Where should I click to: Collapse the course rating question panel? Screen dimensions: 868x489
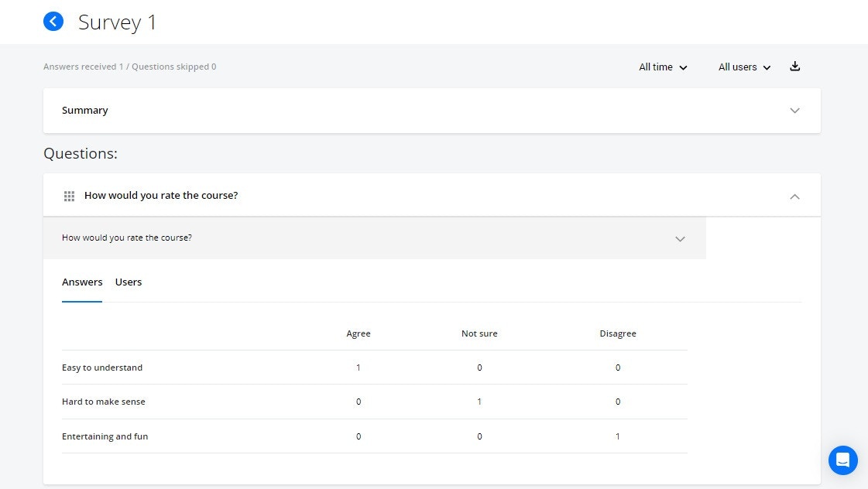point(794,197)
